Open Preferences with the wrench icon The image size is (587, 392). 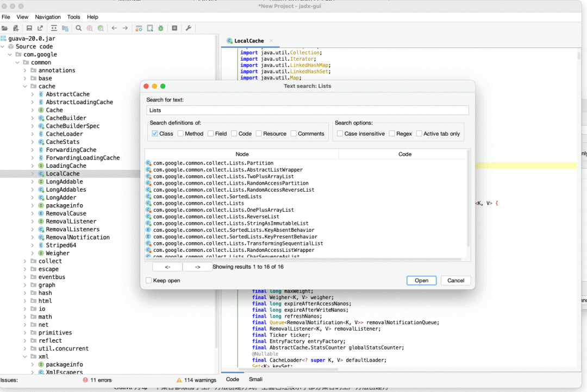click(188, 28)
